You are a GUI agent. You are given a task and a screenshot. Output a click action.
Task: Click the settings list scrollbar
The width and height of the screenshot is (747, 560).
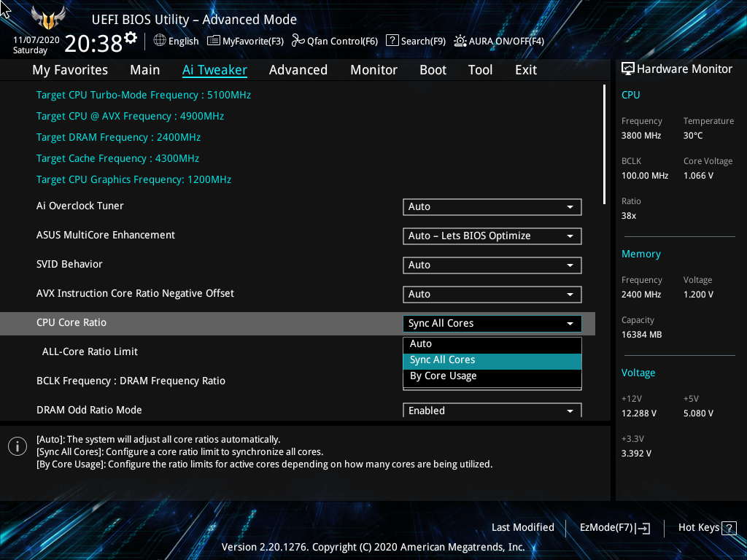tap(604, 145)
